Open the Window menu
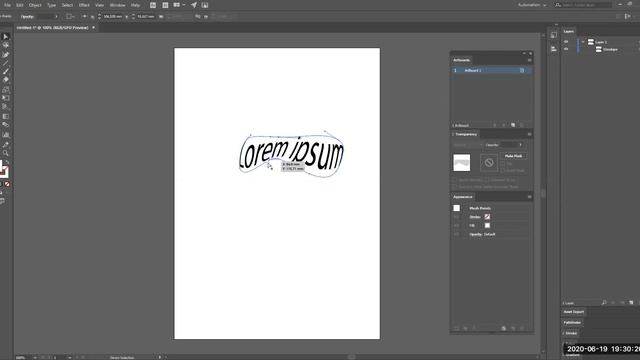The height and width of the screenshot is (360, 640). 118,5
